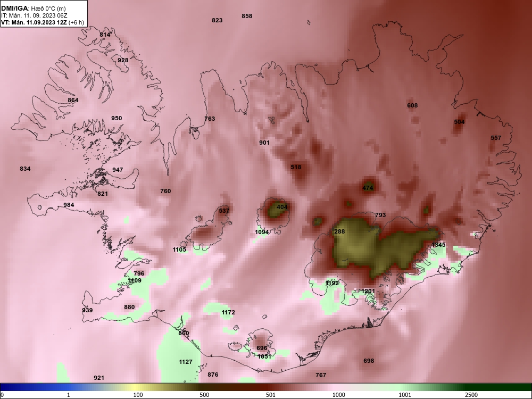Click the 823 value north of Iceland
The width and height of the screenshot is (532, 399).
[217, 20]
